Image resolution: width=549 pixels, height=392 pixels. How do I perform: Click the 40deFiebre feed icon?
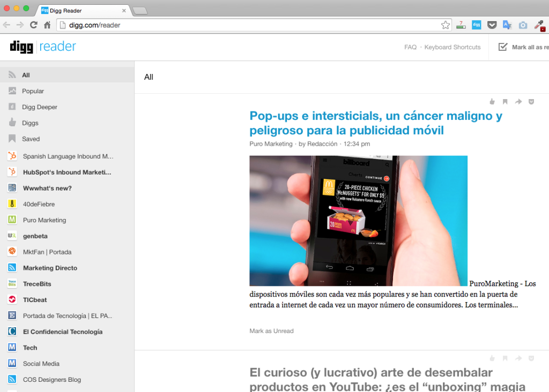(x=12, y=204)
